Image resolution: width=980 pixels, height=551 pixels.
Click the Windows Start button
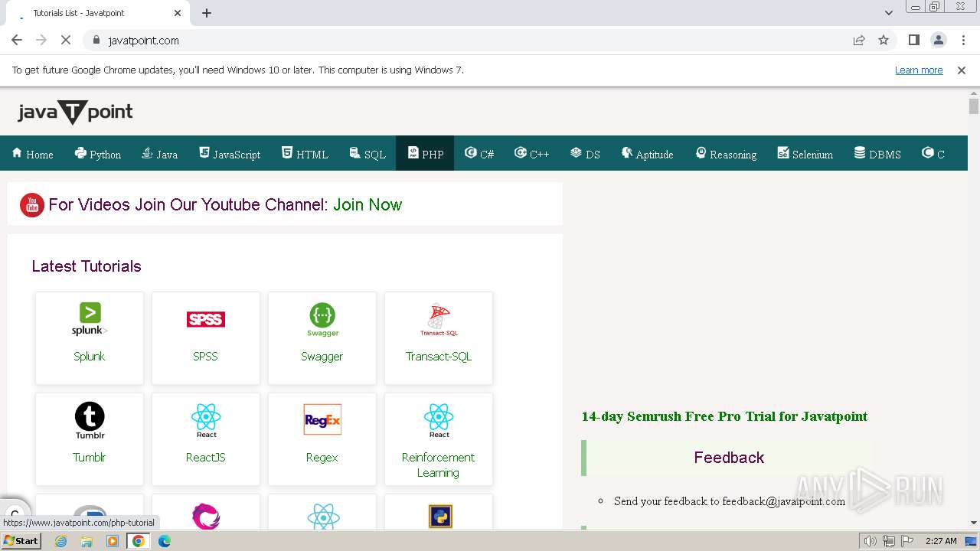[x=21, y=541]
